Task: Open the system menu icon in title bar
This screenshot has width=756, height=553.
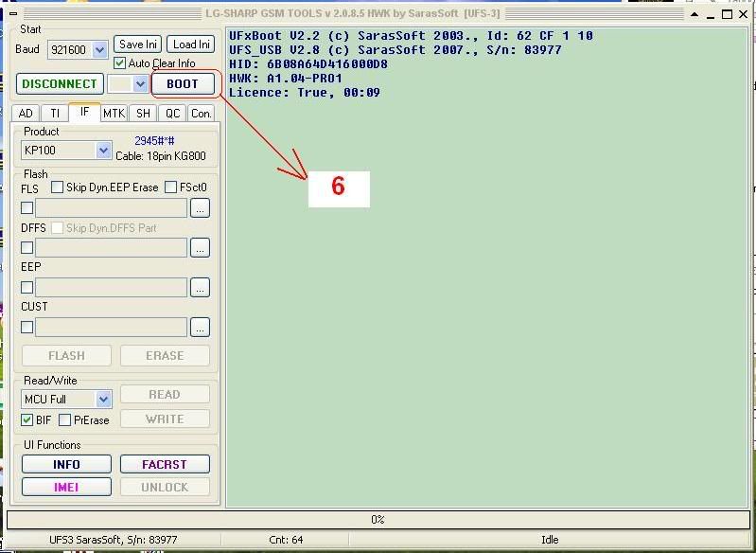Action: point(13,13)
